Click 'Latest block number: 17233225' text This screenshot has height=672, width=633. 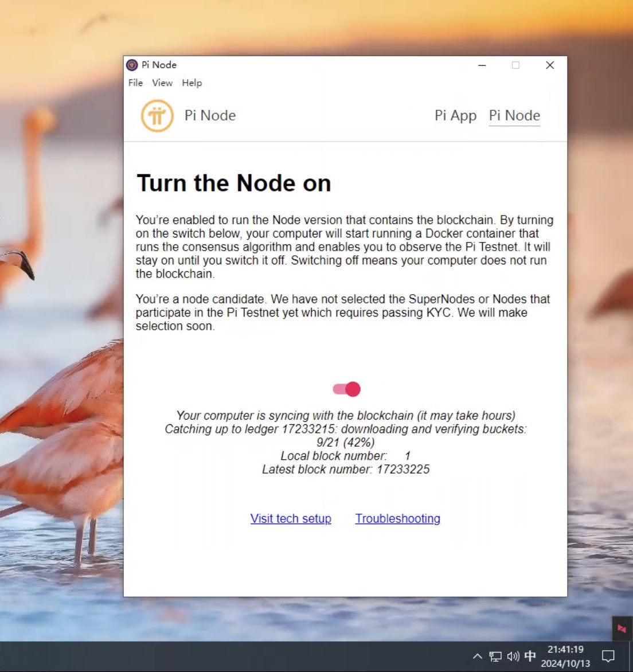[346, 469]
